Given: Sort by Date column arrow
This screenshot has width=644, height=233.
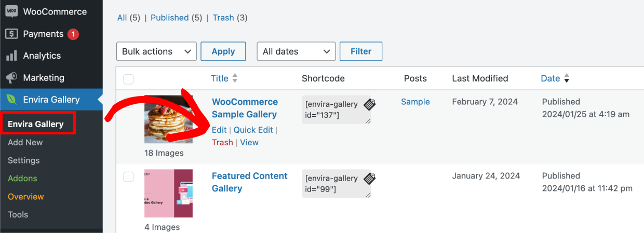Looking at the screenshot, I should pos(567,78).
